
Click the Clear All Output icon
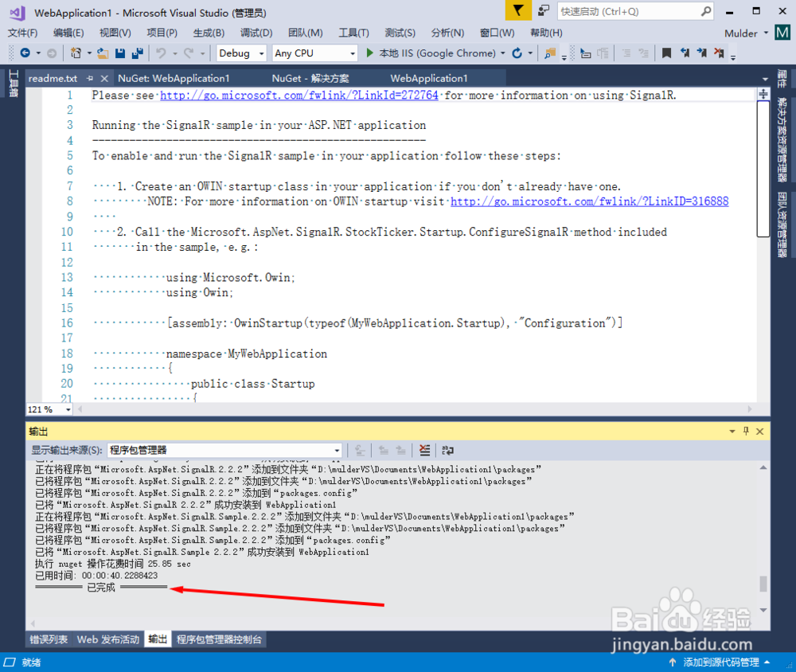click(424, 450)
